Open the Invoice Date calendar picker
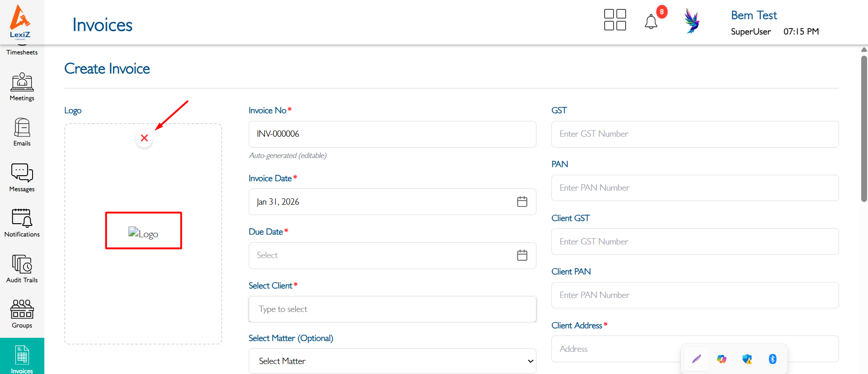This screenshot has width=868, height=374. [x=522, y=201]
